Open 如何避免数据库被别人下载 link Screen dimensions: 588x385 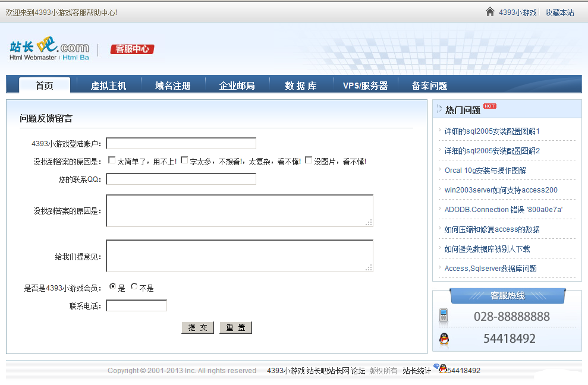(487, 249)
